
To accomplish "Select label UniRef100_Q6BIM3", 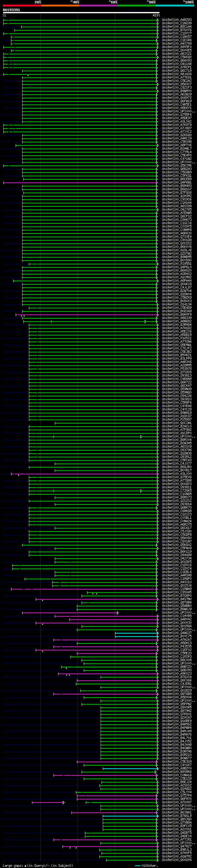I will 177,670.
